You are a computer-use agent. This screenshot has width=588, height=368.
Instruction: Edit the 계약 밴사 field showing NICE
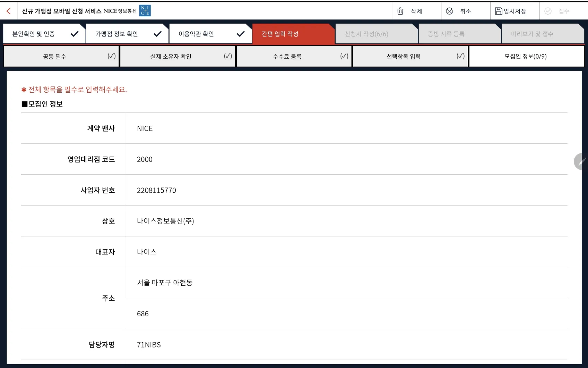coord(346,128)
